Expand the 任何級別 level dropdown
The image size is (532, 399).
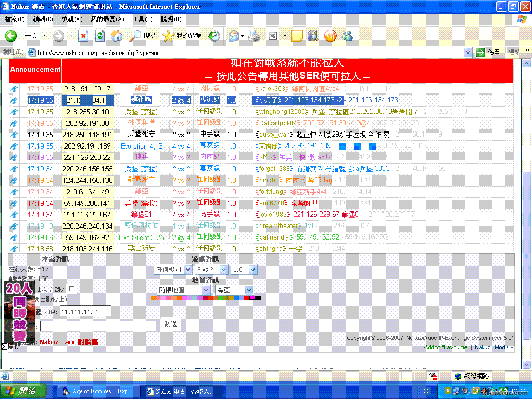(x=173, y=269)
